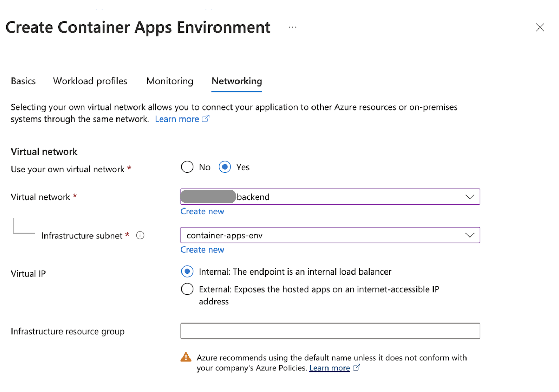Select Yes for own virtual network
The image size is (559, 392).
click(225, 167)
